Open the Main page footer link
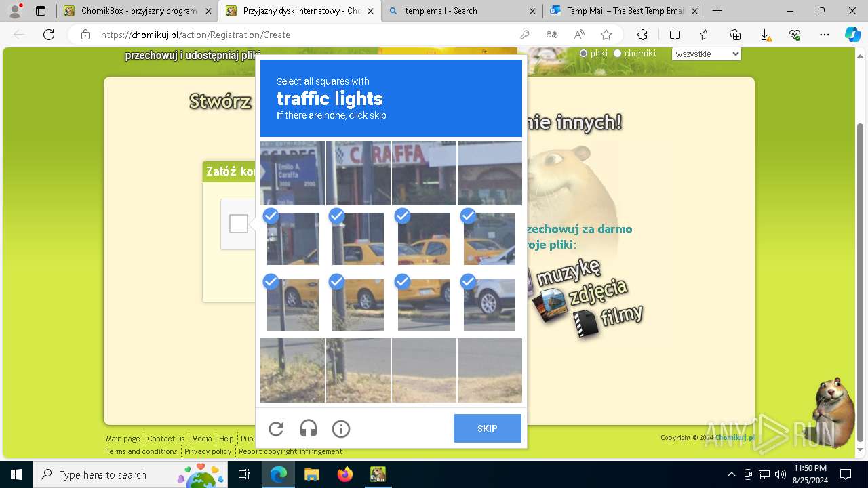 (x=123, y=439)
